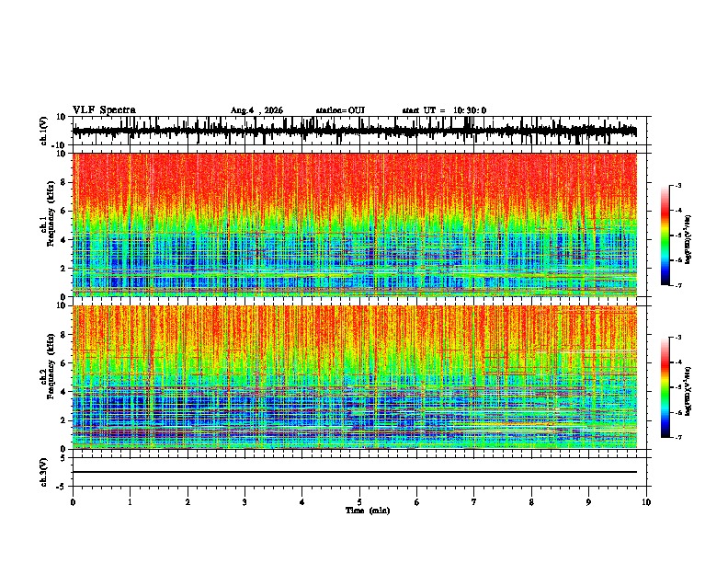
Task: Click the "ch.1(V)" vertical axis label
Action: (44, 131)
